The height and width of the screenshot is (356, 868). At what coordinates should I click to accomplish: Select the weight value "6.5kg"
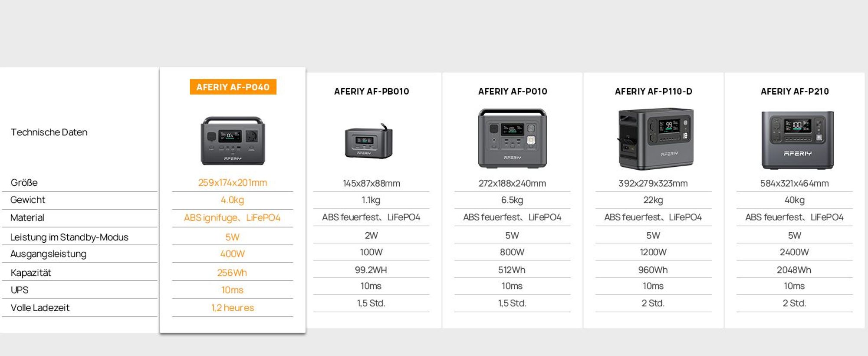point(512,200)
